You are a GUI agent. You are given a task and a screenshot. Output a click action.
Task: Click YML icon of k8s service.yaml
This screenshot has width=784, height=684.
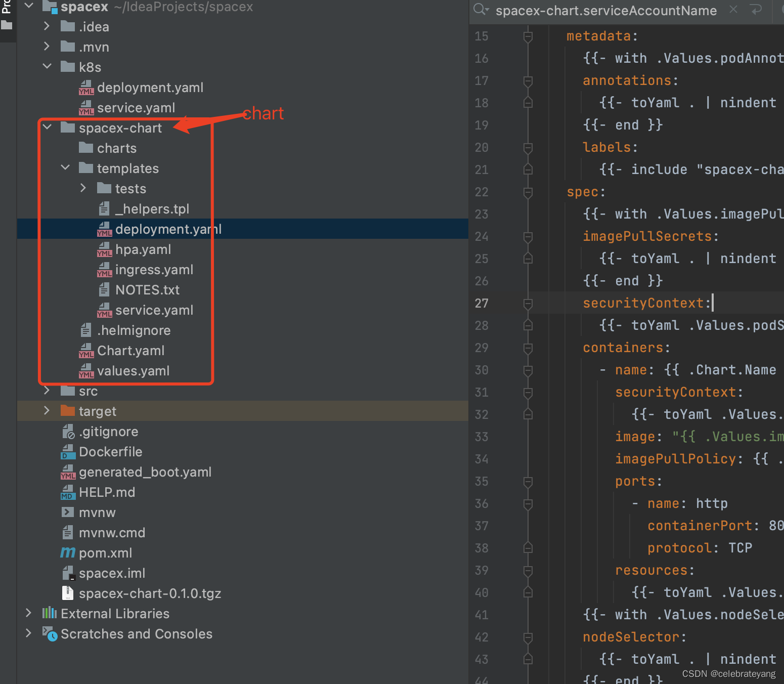point(86,108)
